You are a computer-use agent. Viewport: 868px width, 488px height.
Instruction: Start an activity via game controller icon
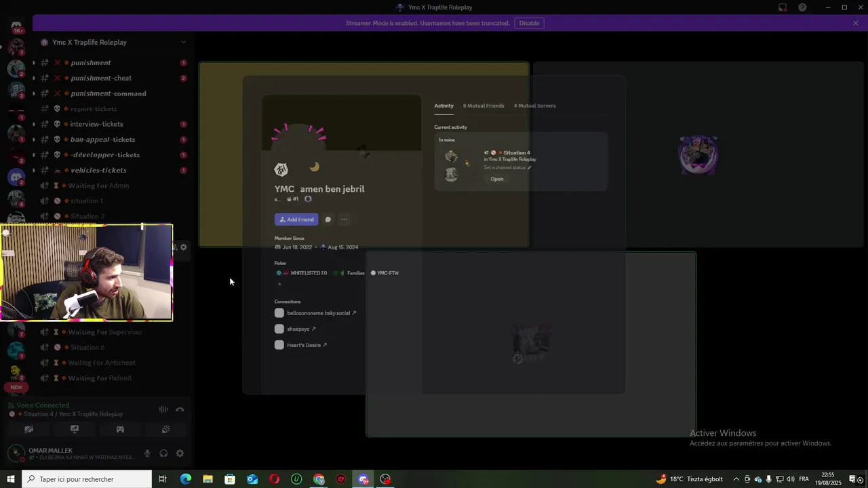pos(120,429)
